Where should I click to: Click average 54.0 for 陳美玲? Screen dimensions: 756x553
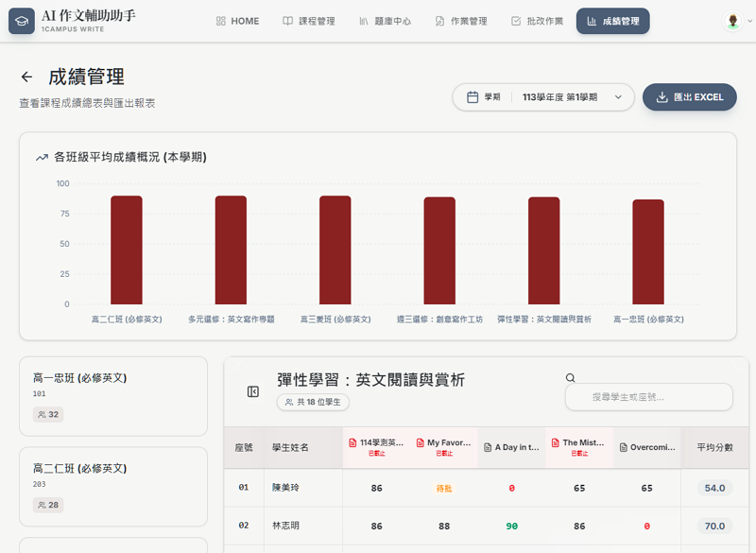tap(714, 488)
